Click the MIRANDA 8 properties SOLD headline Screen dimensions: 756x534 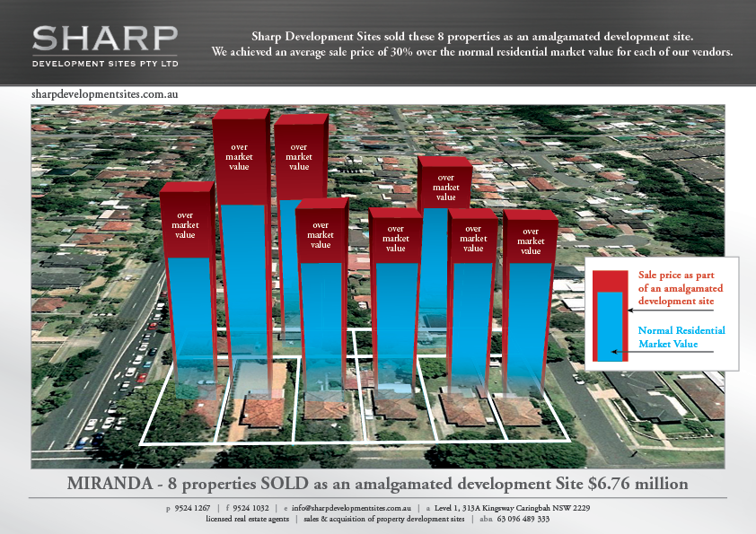click(x=377, y=483)
